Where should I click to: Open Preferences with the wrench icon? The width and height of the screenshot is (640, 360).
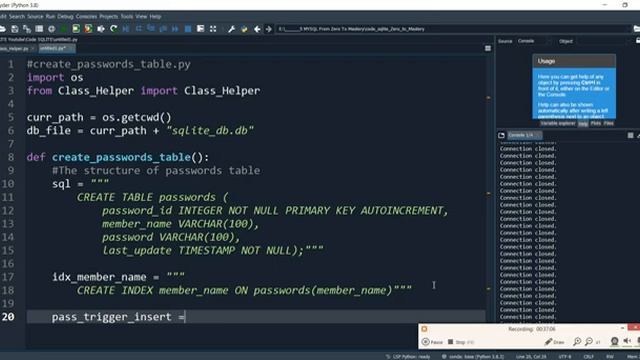(x=231, y=29)
